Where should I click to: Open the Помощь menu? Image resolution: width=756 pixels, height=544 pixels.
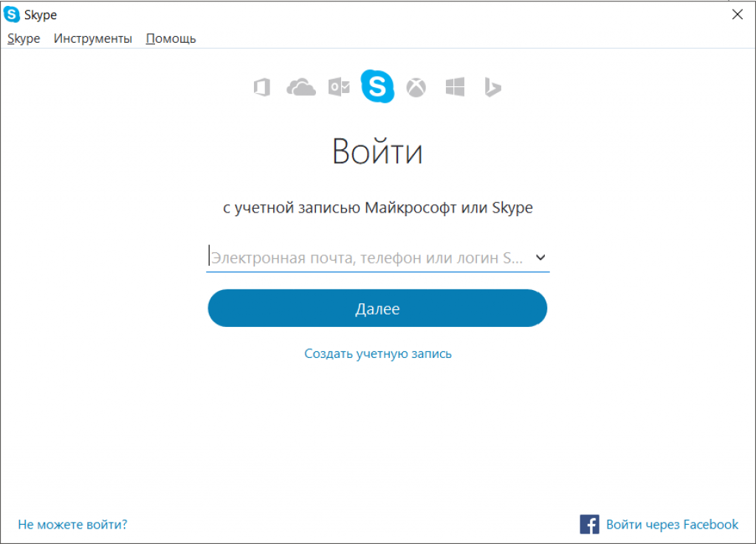[171, 38]
